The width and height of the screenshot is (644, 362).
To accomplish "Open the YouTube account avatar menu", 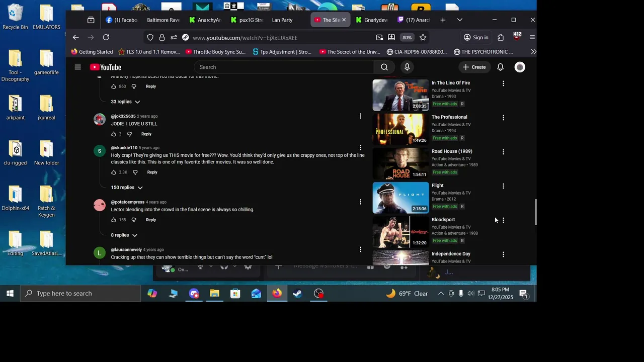I will point(520,67).
